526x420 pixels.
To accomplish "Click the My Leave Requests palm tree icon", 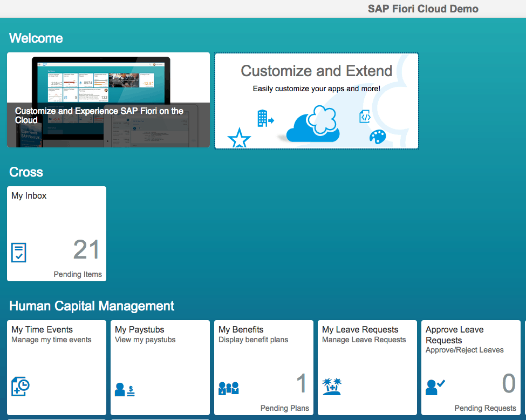I will click(x=332, y=387).
